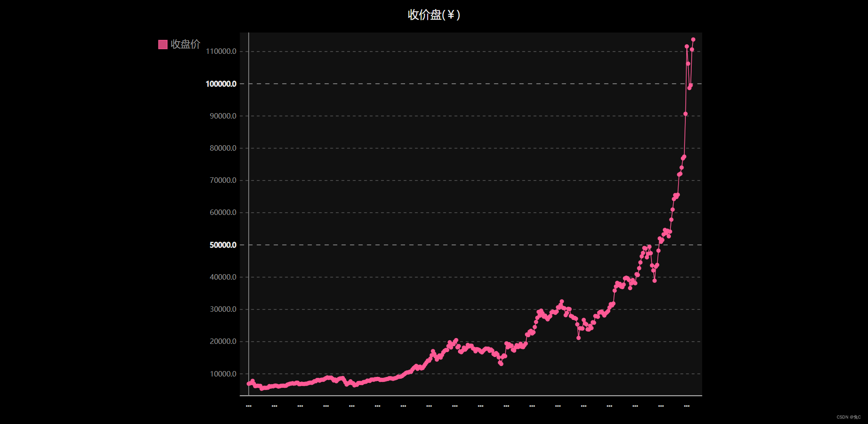The image size is (868, 424).
Task: Click the 50000.0 y-axis label
Action: point(223,245)
